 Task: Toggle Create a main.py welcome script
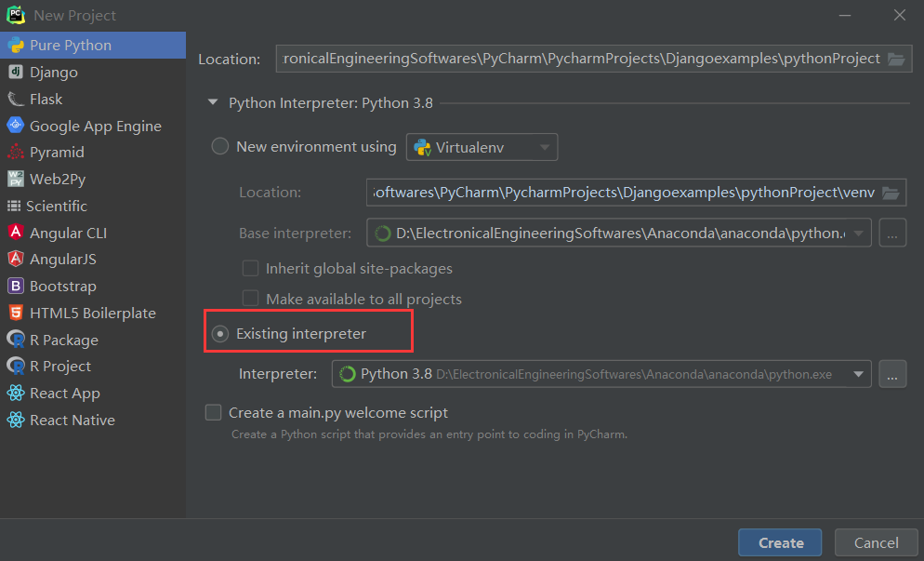click(x=213, y=412)
